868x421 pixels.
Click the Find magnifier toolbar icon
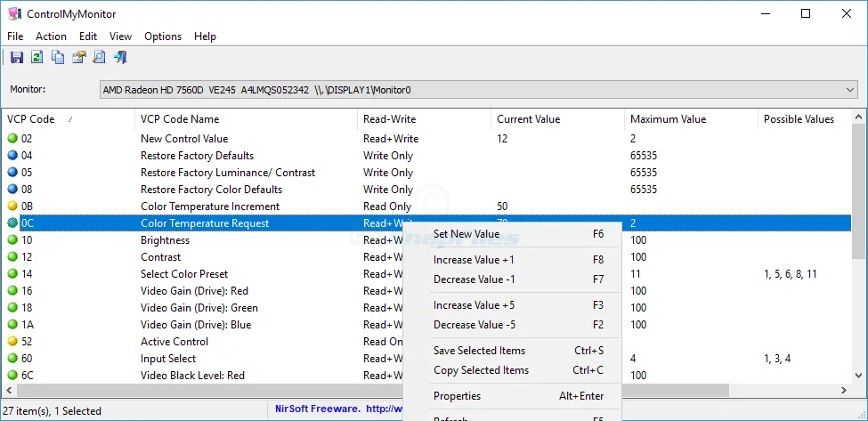point(99,58)
